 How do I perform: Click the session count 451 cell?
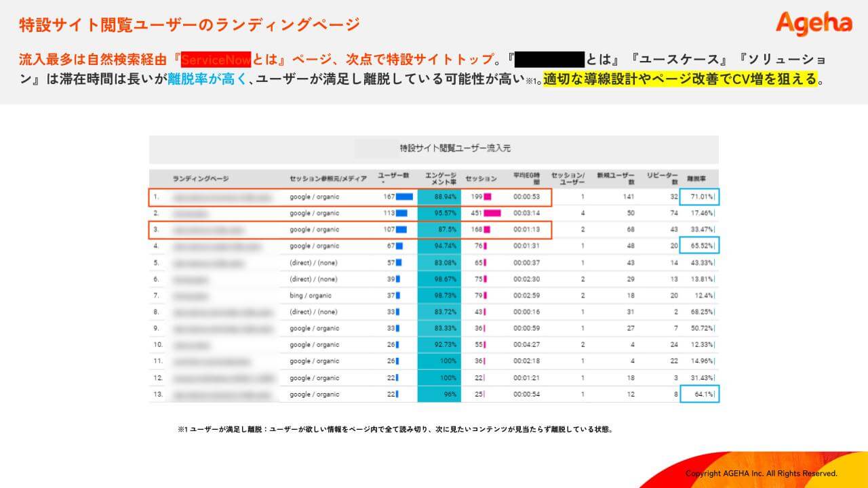(476, 213)
